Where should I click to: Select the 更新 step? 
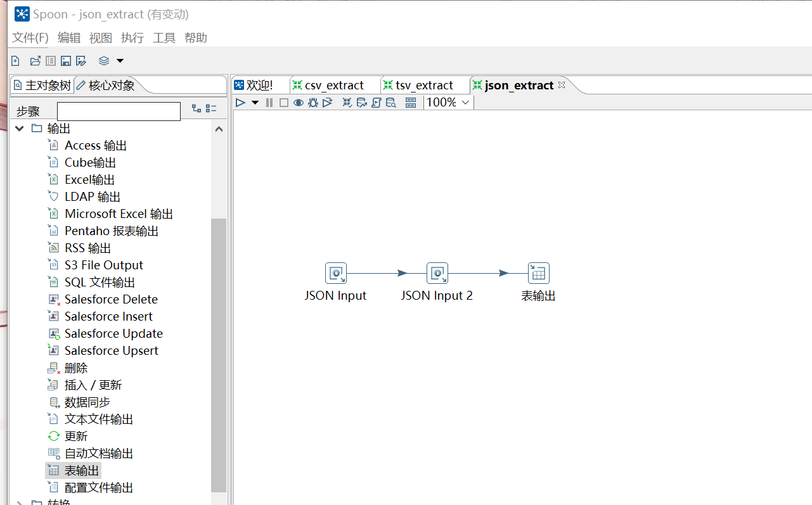pos(68,437)
